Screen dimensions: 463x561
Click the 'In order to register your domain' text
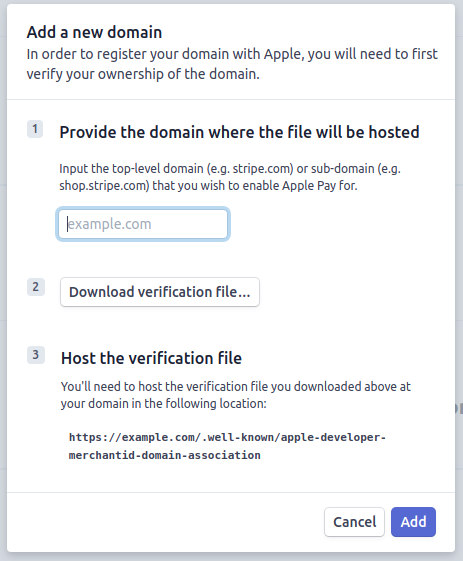pos(232,64)
